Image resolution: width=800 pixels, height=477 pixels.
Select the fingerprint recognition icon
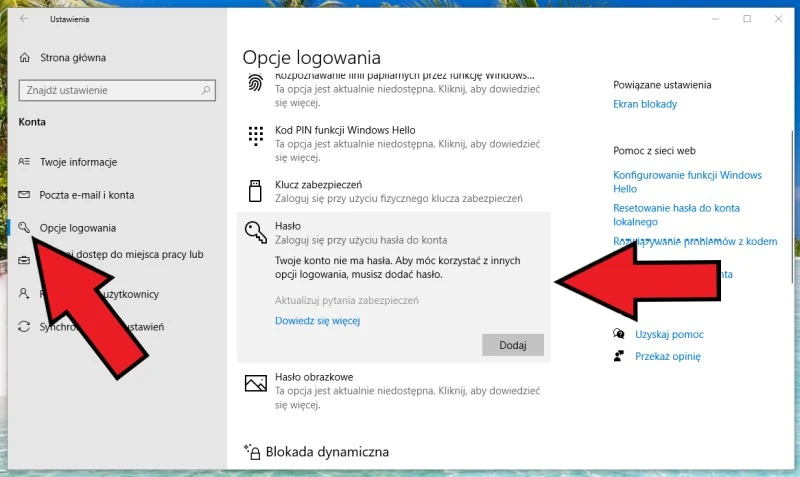coord(256,82)
